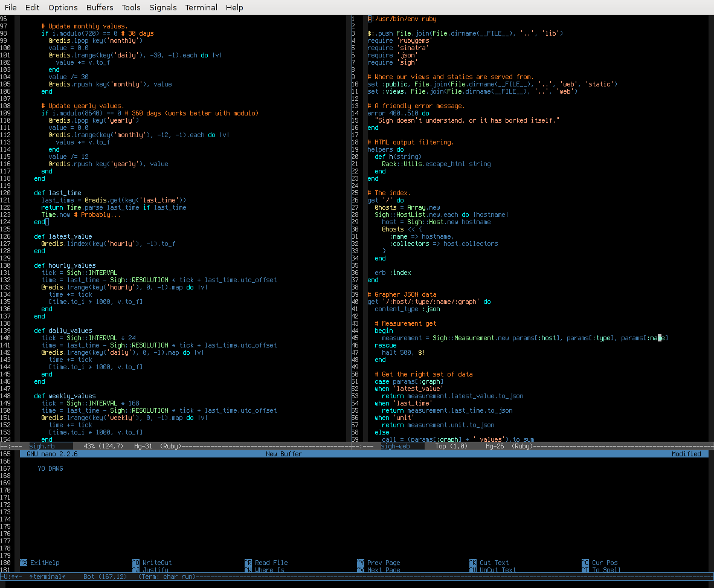Click the 'def daily_values' line

(x=63, y=331)
